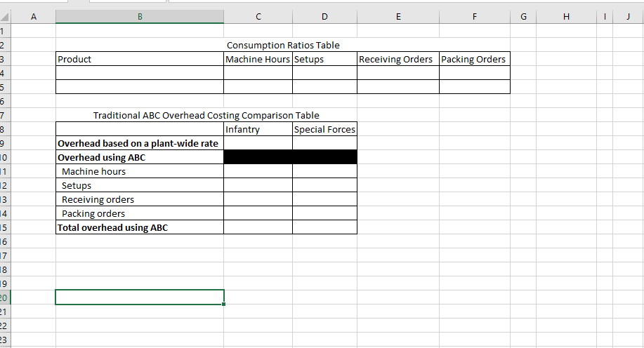644x348 pixels.
Task: Select column B header
Action: pyautogui.click(x=140, y=17)
